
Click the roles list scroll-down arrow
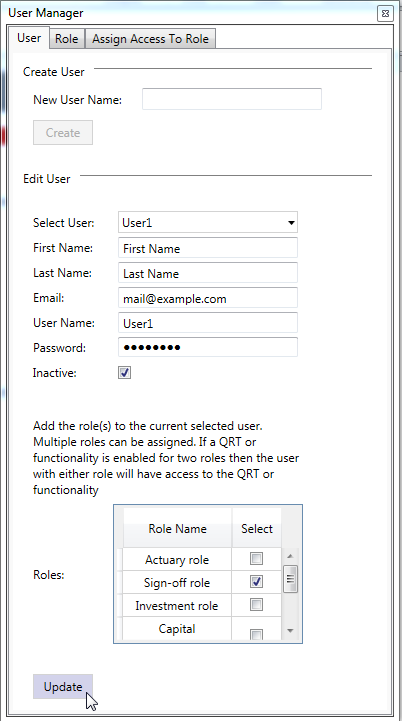290,630
